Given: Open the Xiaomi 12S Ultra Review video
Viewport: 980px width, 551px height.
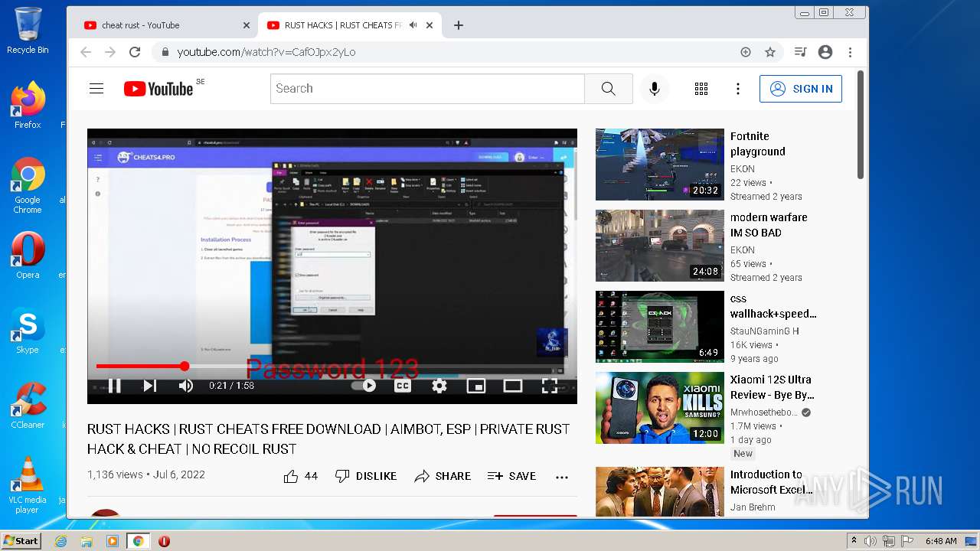Looking at the screenshot, I should [660, 408].
